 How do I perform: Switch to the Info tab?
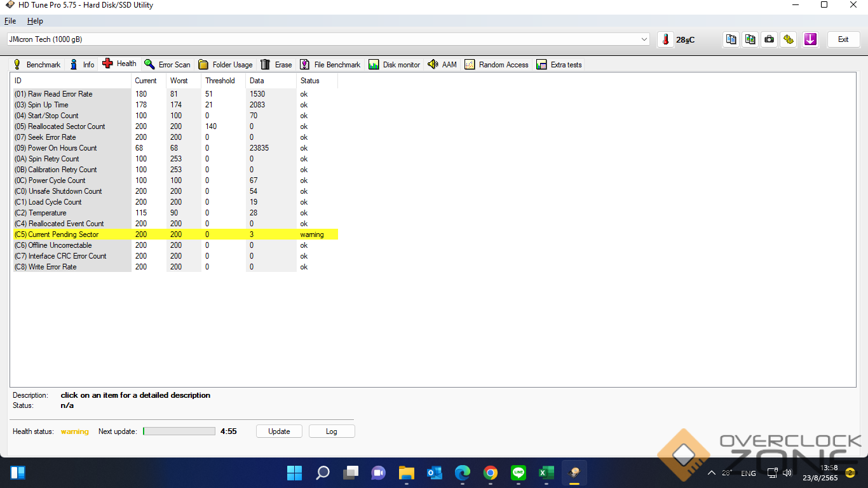[82, 65]
